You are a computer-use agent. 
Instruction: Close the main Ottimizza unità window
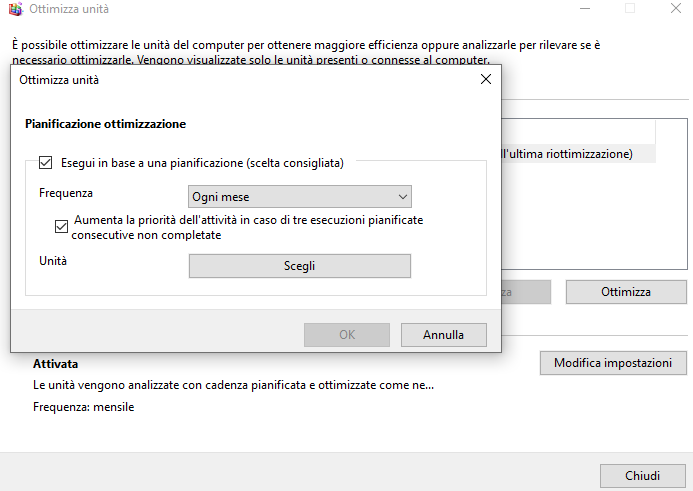(x=675, y=8)
